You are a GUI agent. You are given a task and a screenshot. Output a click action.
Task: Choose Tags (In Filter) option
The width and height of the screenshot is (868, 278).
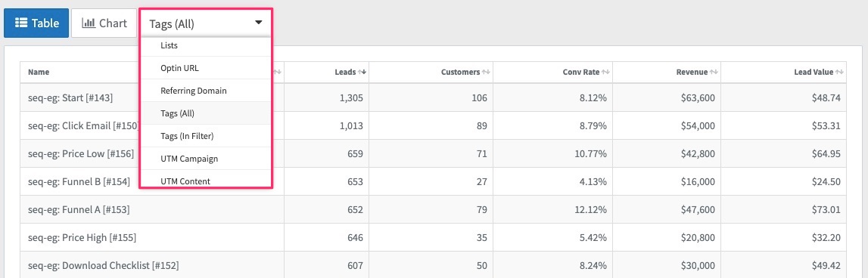pos(205,136)
